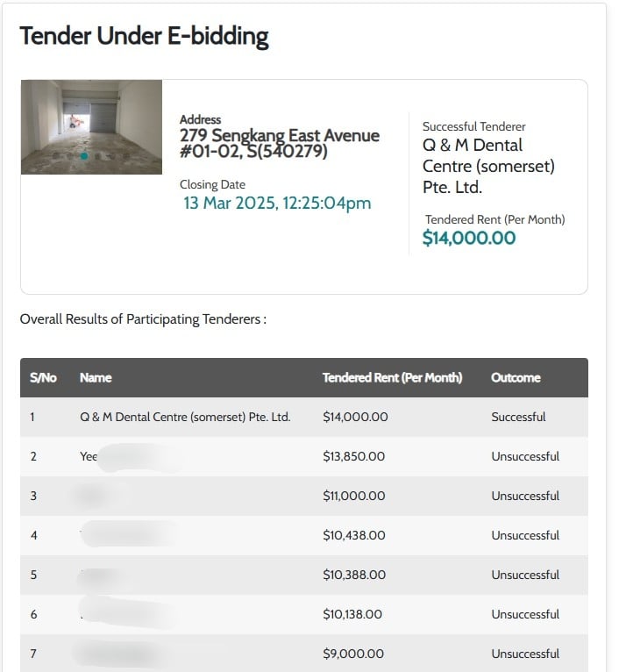This screenshot has width=619, height=672.
Task: Select row 1 Q & M Dental Centre name
Action: pos(185,417)
